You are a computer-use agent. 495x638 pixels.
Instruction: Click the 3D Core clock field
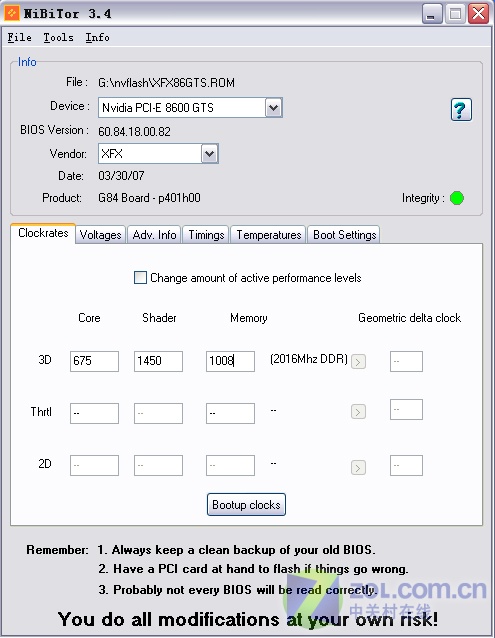coord(94,361)
